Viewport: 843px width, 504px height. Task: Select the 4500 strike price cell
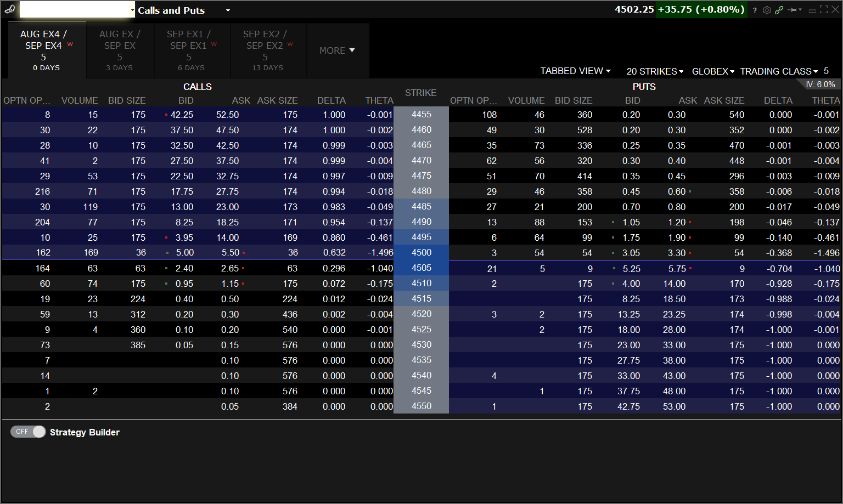[x=421, y=252]
